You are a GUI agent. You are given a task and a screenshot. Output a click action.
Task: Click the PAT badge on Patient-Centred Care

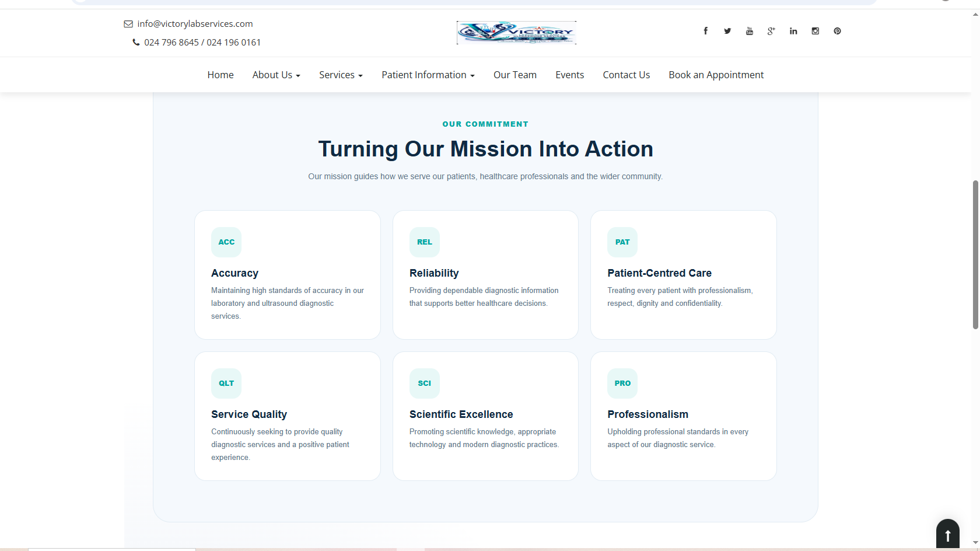622,242
